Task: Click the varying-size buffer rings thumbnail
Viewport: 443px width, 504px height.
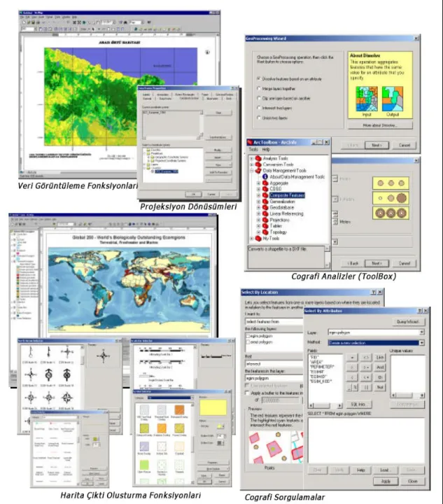Action: click(391, 198)
